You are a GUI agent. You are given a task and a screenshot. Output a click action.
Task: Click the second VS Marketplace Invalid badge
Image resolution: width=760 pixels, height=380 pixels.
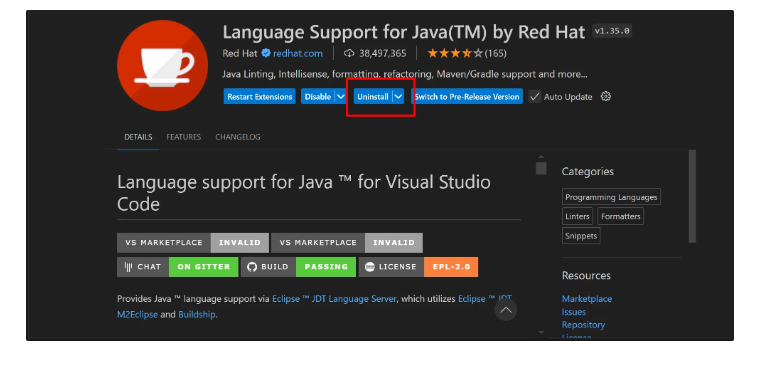(347, 243)
